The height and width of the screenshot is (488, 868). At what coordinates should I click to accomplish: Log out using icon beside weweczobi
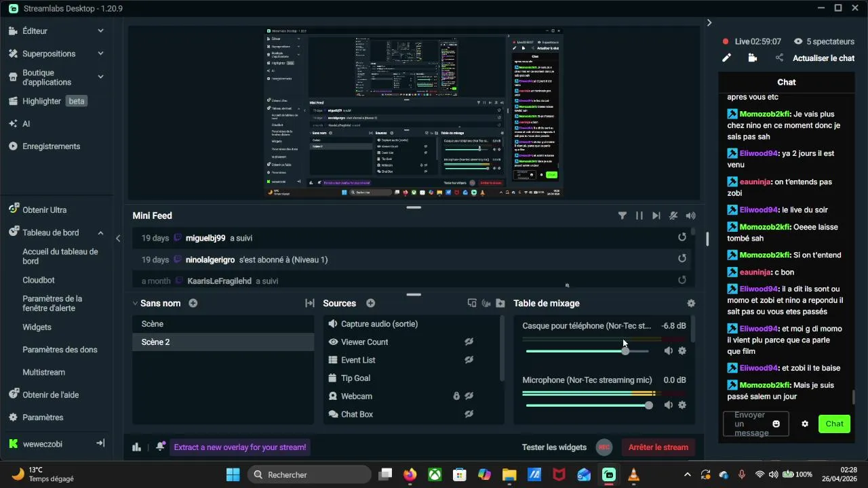tap(100, 443)
